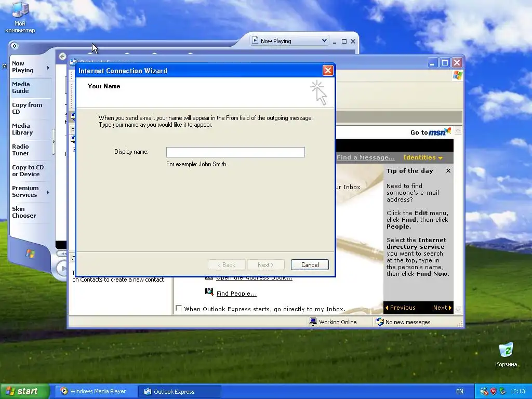Open the Start menu

tap(24, 392)
